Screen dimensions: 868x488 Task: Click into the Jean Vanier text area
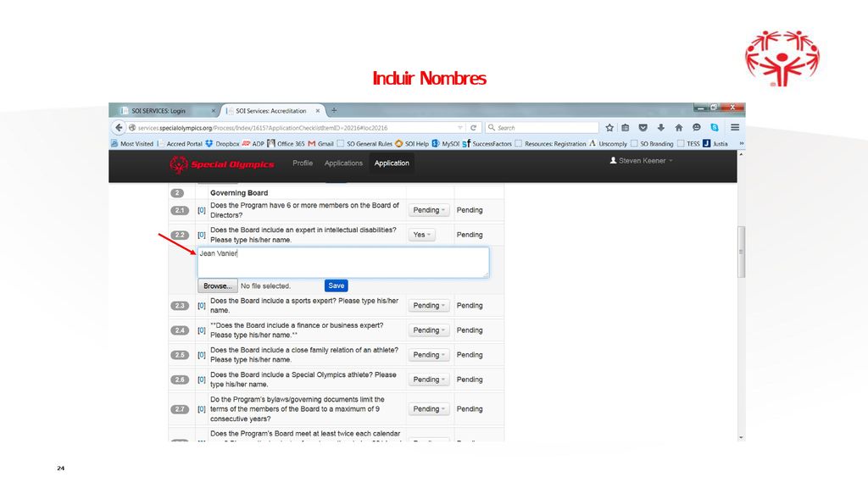(343, 263)
